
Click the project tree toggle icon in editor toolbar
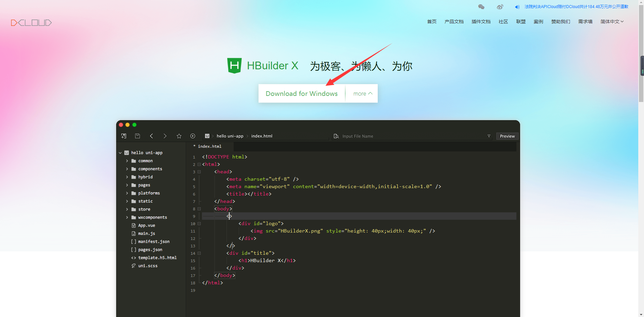click(124, 136)
